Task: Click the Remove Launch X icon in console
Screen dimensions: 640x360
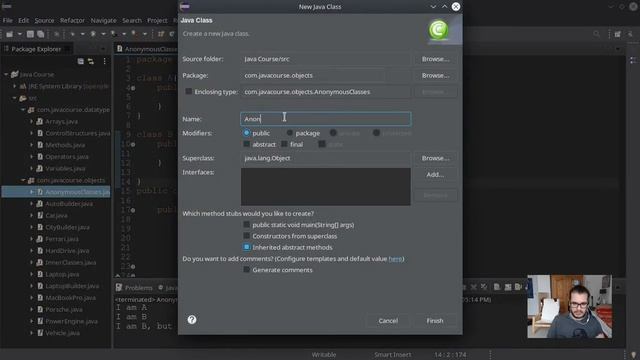Action: (x=473, y=287)
